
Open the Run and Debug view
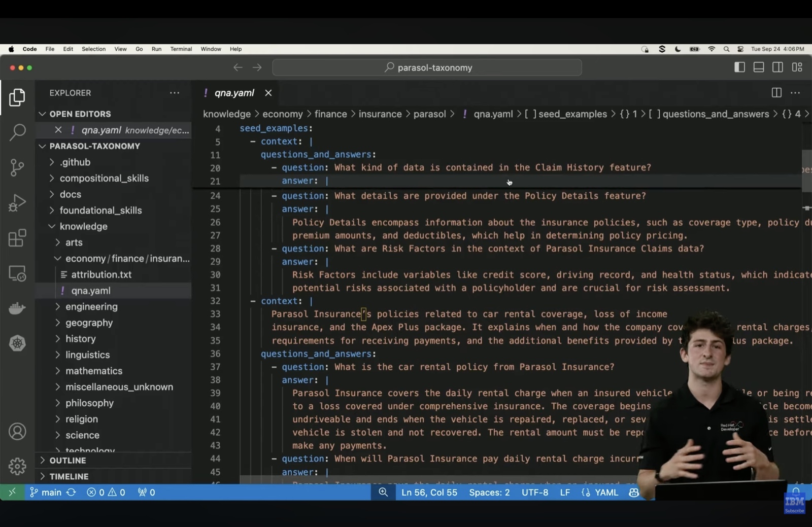click(x=17, y=203)
